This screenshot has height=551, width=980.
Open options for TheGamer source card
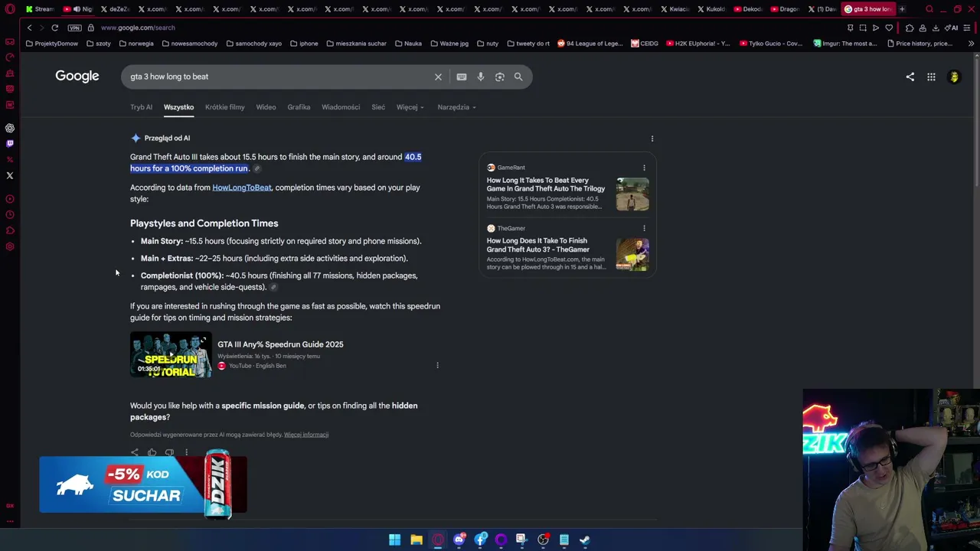(644, 228)
